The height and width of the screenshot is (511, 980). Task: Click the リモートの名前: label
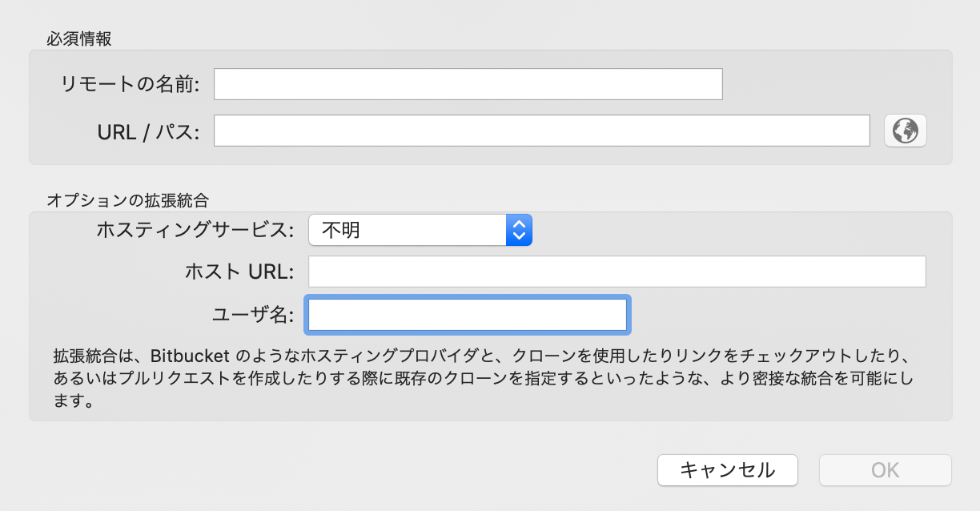tap(131, 84)
